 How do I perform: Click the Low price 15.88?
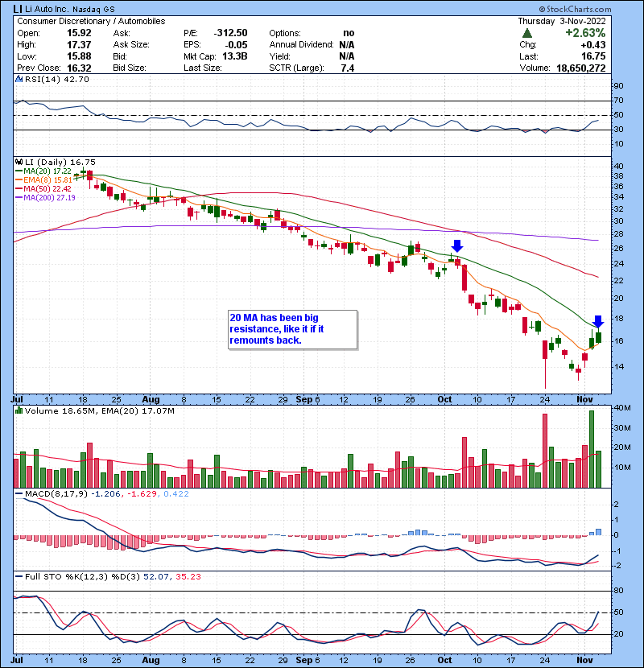click(79, 56)
